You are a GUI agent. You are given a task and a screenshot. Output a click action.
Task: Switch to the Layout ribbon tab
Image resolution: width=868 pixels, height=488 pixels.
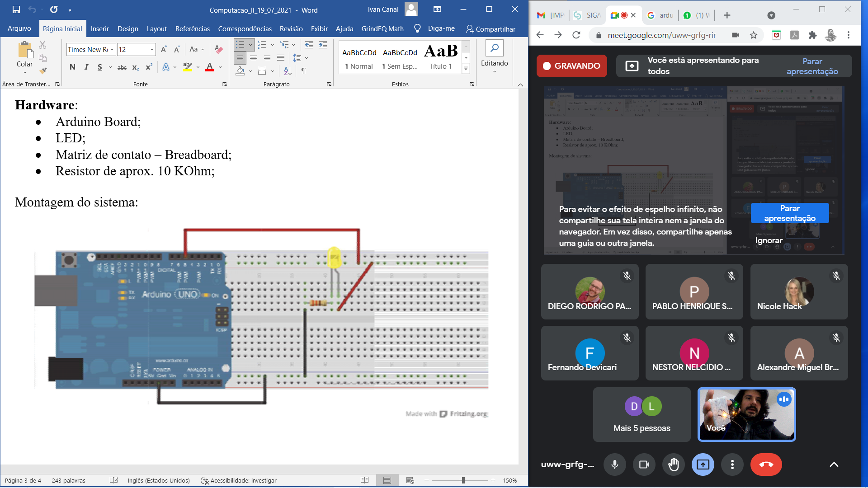(156, 29)
